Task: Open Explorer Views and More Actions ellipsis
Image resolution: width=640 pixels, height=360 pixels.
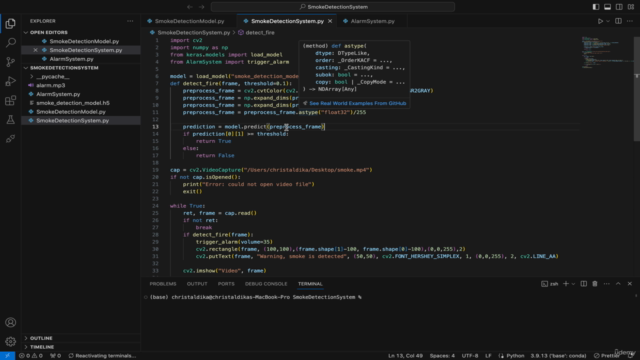Action: 130,21
